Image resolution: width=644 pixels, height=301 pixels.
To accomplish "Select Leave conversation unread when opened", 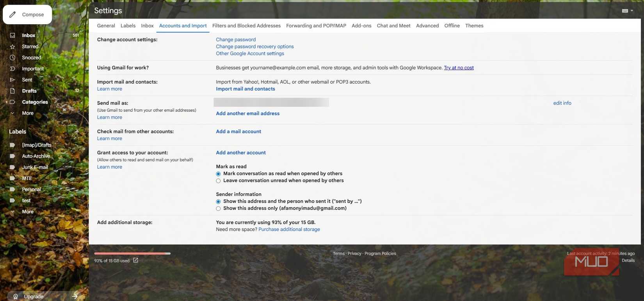I will click(218, 181).
